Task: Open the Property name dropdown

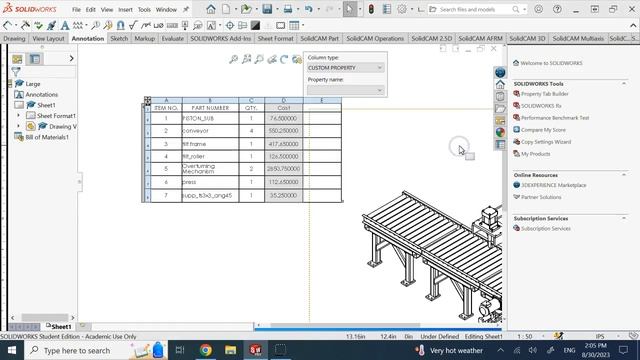Action: click(345, 90)
